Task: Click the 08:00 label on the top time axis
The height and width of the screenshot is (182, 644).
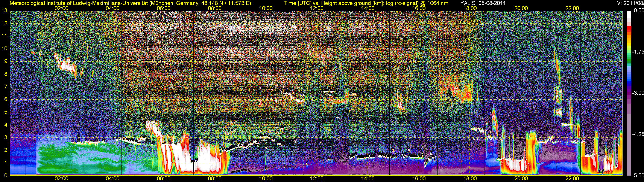Action: tap(215, 8)
